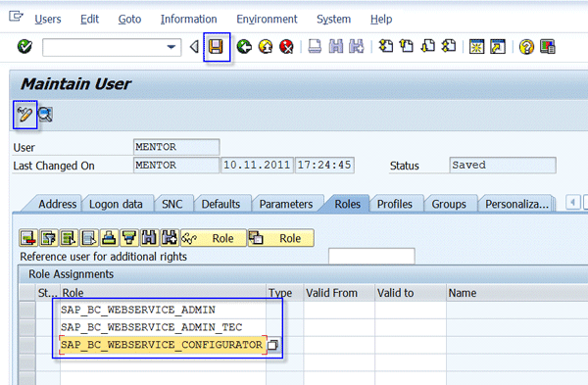Switch to the SNC tab
588x385 pixels.
click(x=172, y=205)
